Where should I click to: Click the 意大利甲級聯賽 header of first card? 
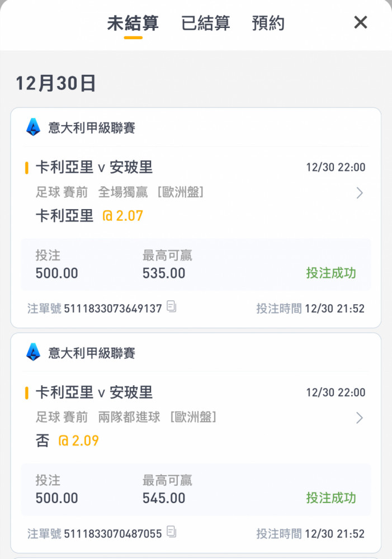92,128
